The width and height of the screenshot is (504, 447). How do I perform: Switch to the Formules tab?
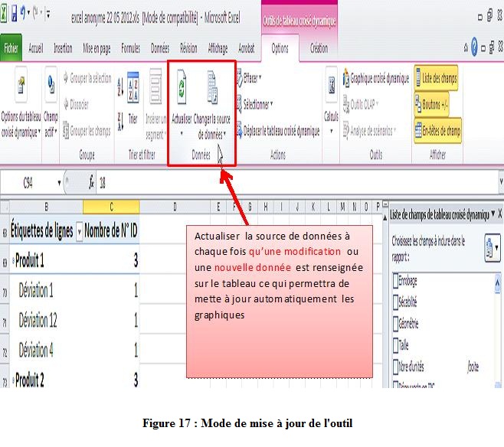click(130, 48)
